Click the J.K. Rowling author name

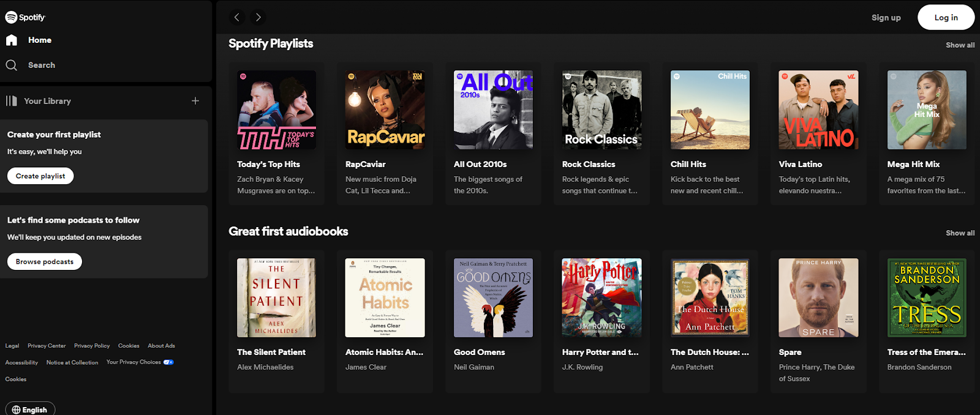(x=582, y=367)
